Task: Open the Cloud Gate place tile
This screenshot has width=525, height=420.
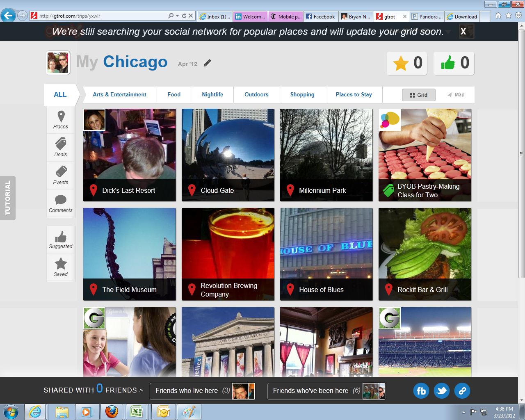Action: [228, 155]
